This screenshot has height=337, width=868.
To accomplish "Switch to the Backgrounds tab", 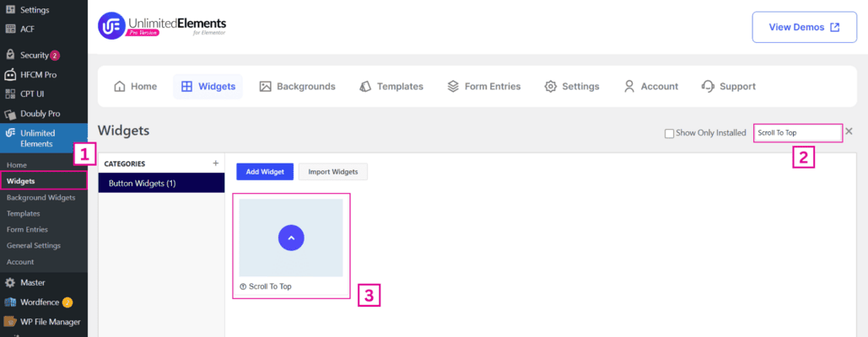I will (x=297, y=86).
